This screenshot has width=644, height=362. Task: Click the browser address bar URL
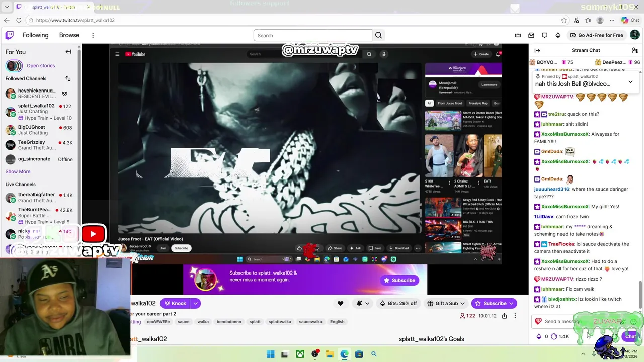(x=75, y=20)
